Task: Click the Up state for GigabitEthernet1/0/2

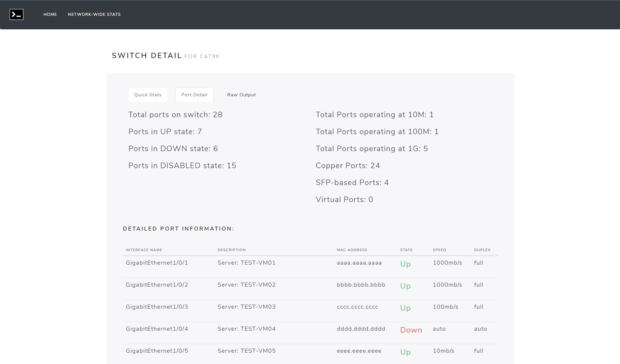Action: [406, 286]
